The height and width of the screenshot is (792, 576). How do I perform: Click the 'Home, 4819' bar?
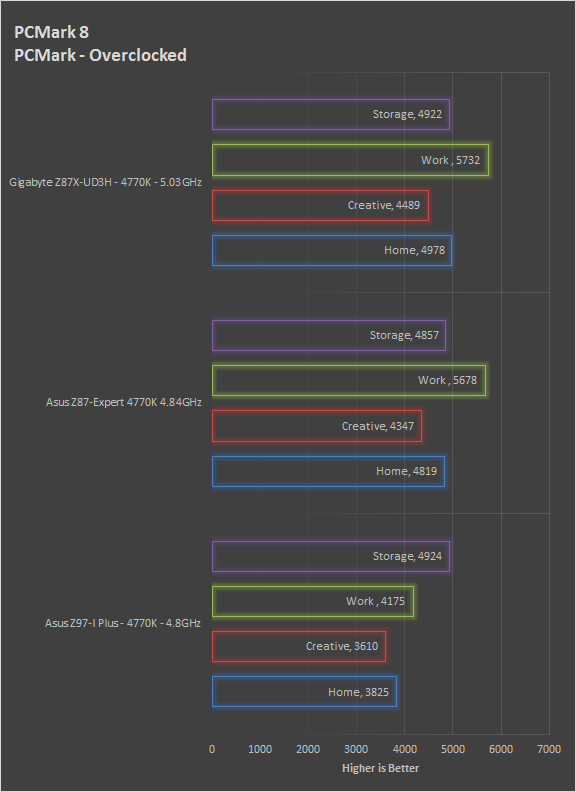[328, 472]
